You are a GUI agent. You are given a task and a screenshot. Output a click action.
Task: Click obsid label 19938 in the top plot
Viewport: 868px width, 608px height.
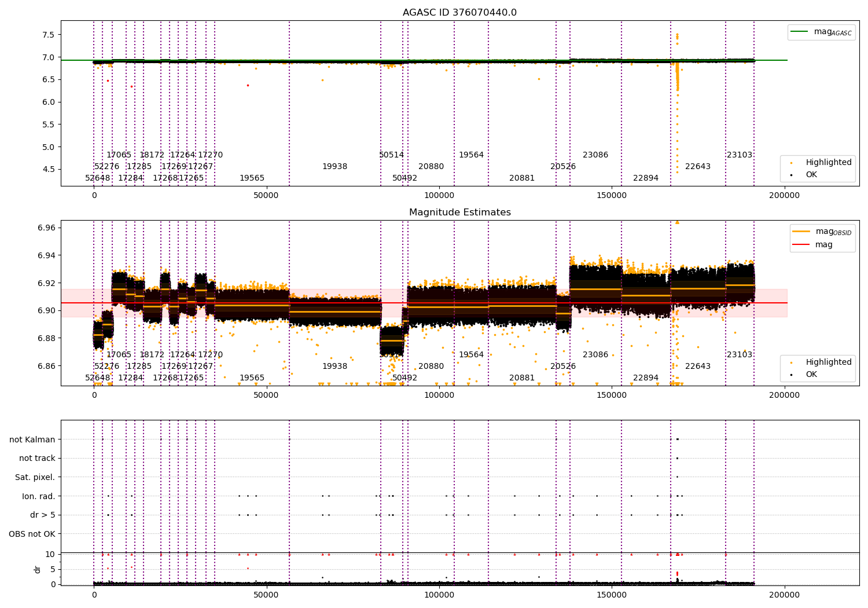(334, 167)
